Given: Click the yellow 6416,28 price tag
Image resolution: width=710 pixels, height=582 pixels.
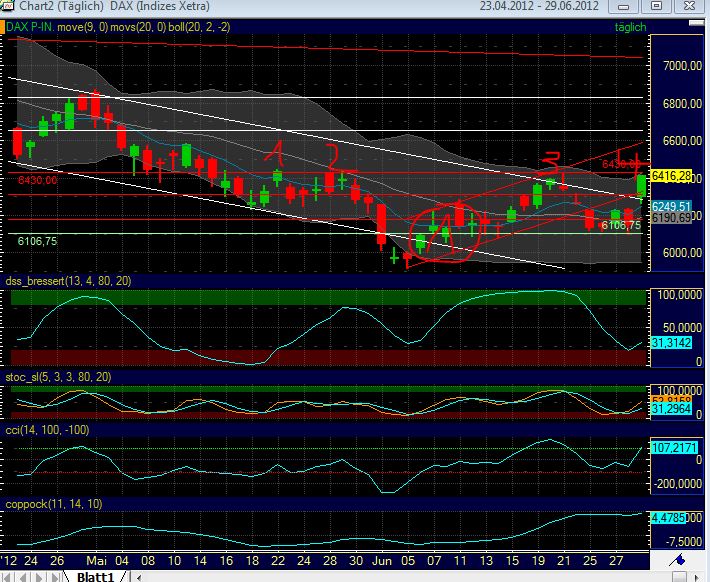Looking at the screenshot, I should point(671,176).
